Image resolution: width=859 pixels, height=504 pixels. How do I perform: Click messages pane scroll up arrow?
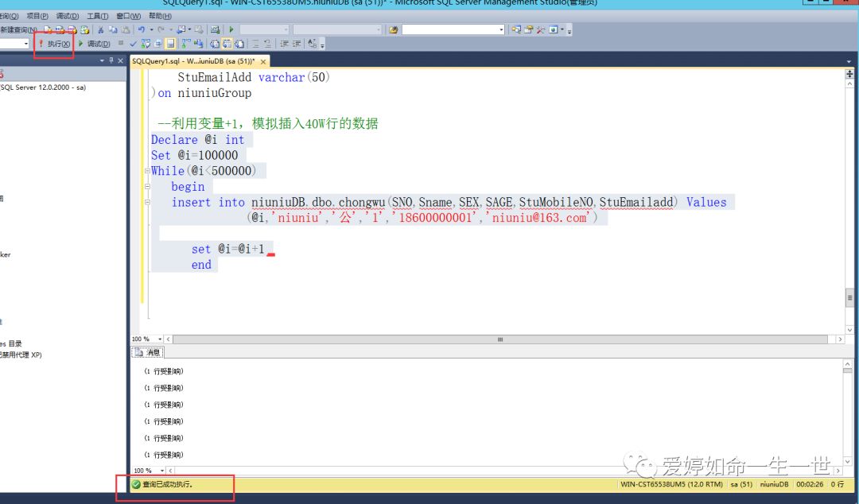(x=848, y=364)
